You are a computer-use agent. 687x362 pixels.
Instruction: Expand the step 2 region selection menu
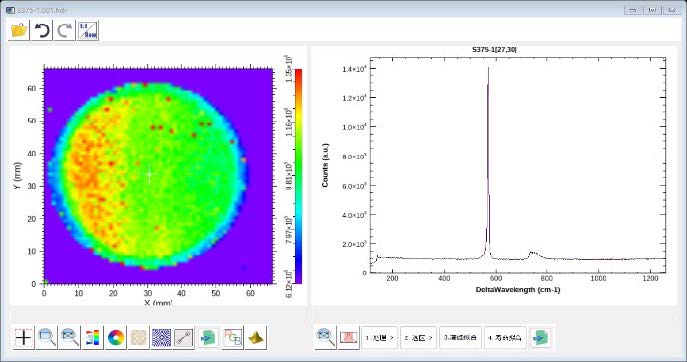pyautogui.click(x=418, y=337)
